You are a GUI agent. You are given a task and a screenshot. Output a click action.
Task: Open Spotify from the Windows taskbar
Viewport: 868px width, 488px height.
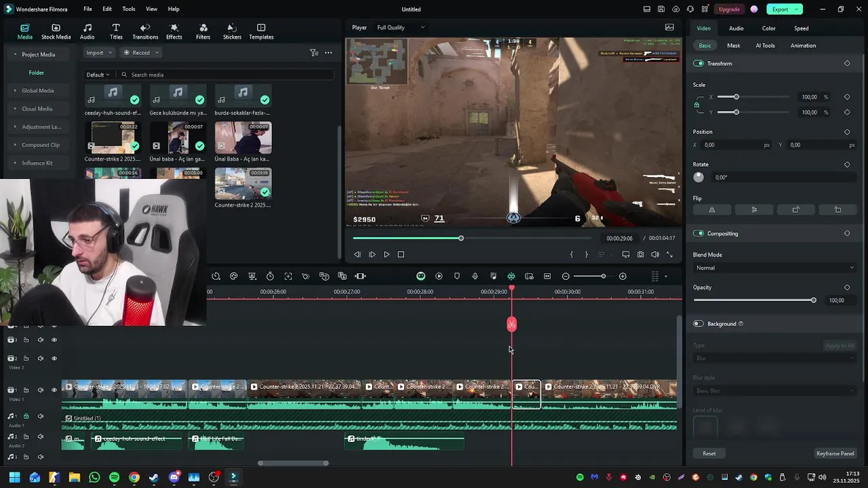(114, 477)
